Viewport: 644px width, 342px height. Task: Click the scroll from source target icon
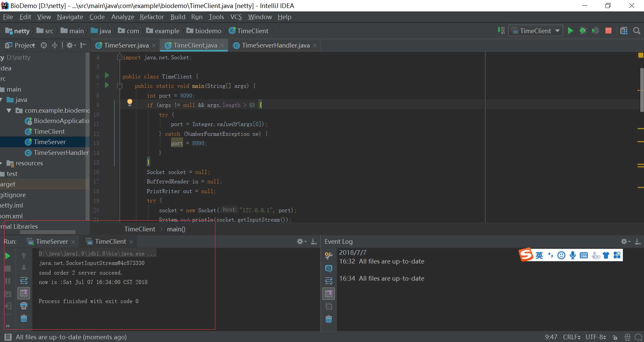pyautogui.click(x=44, y=45)
